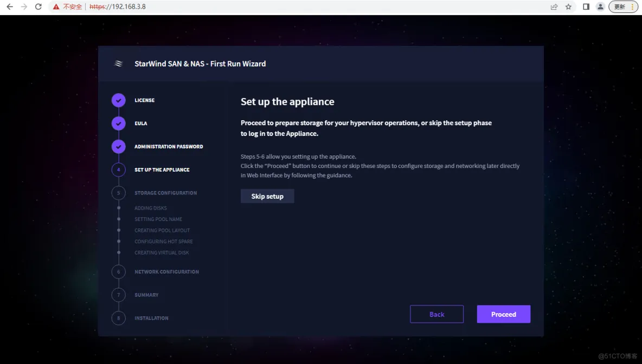642x364 pixels.
Task: Click the Administration Password checkmark icon
Action: pyautogui.click(x=119, y=147)
